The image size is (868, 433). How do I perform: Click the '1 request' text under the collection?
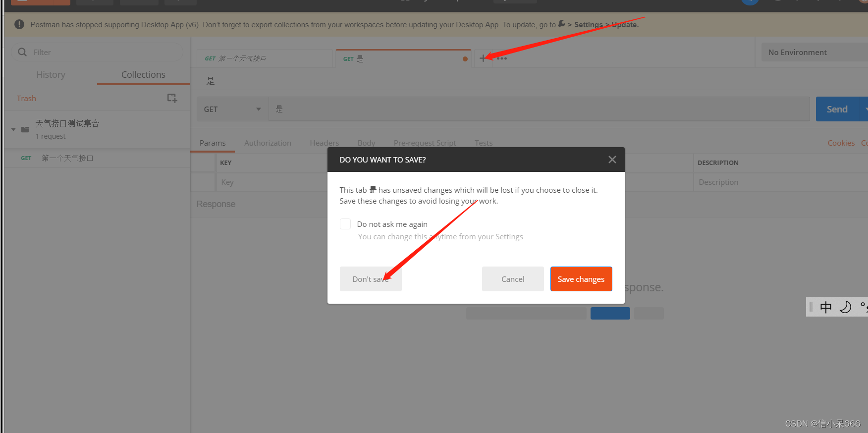coord(50,136)
